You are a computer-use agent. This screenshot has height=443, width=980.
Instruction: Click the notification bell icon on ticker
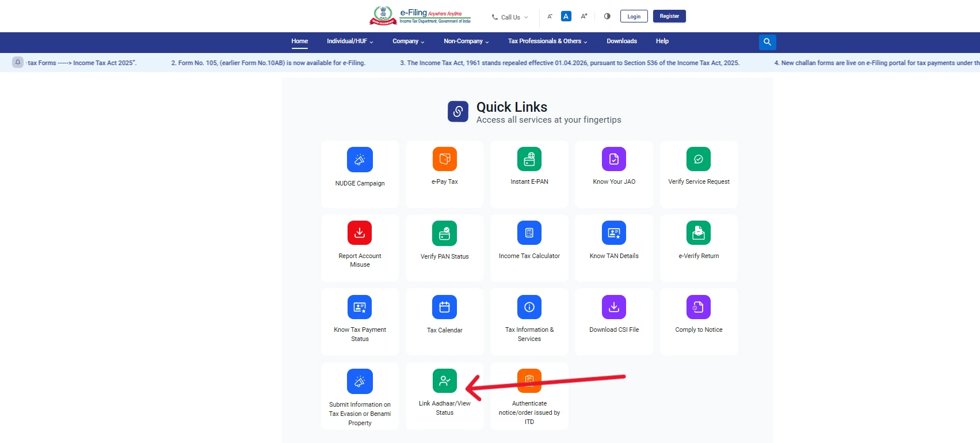tap(18, 62)
